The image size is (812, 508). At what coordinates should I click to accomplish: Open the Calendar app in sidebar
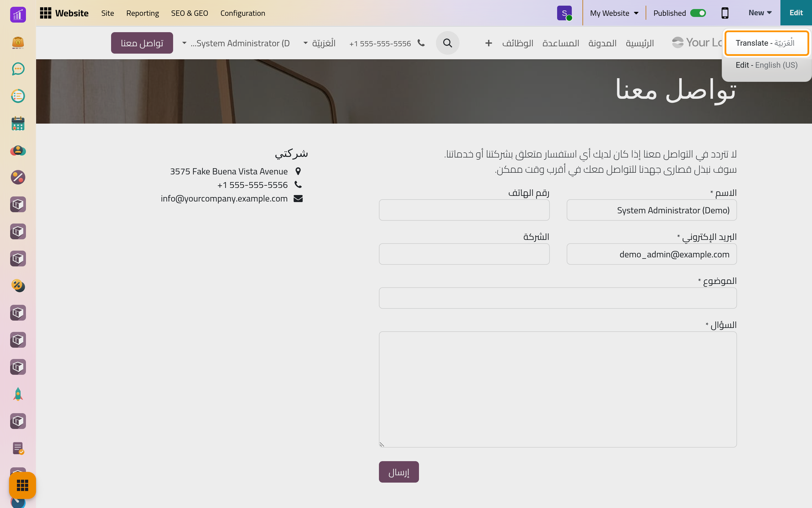[x=18, y=123]
